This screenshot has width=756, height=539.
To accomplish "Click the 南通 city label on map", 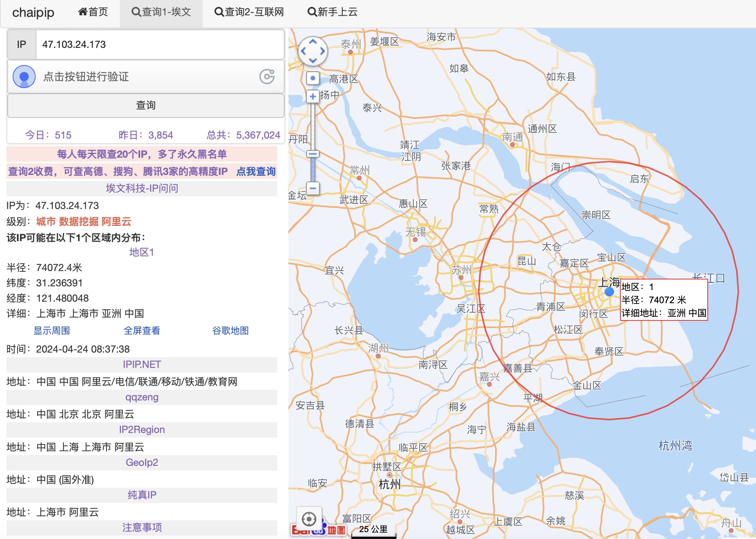I will point(512,137).
